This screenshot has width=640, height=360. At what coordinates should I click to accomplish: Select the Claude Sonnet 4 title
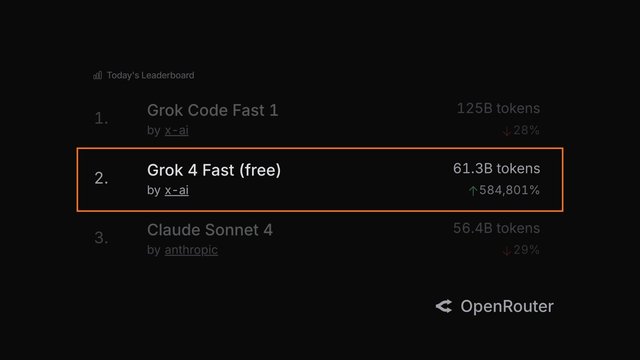[210, 230]
